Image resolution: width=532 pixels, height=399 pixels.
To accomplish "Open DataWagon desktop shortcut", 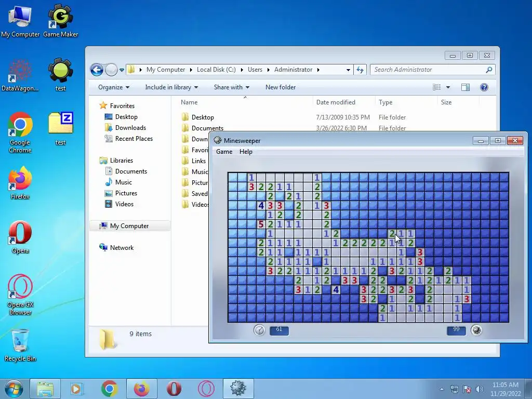I will click(x=20, y=75).
